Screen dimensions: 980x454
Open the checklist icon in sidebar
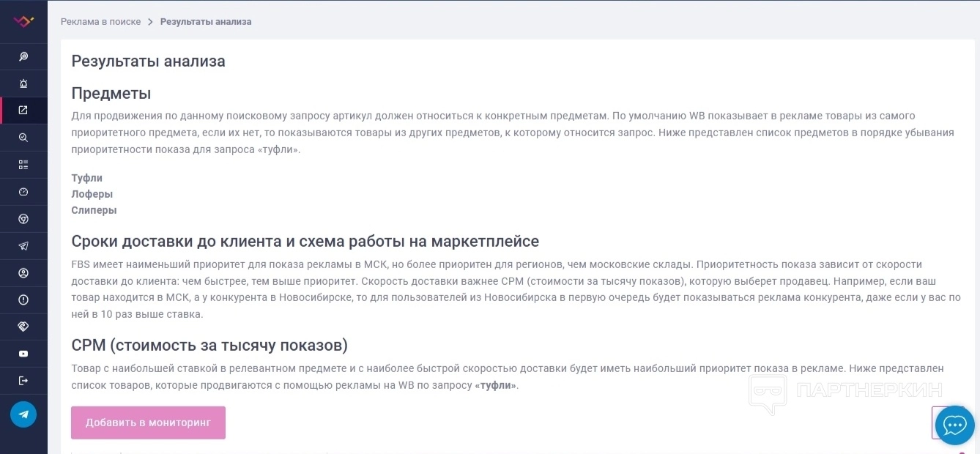click(x=23, y=165)
